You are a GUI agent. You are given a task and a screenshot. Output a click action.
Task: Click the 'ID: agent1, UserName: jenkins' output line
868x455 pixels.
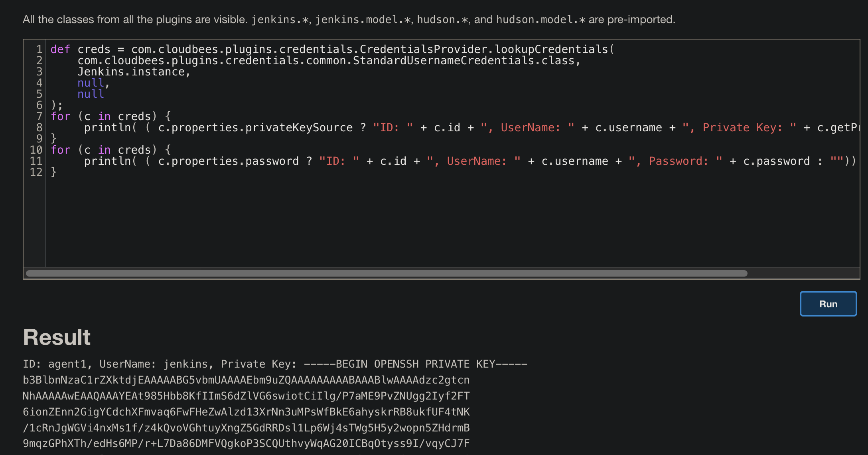click(275, 364)
